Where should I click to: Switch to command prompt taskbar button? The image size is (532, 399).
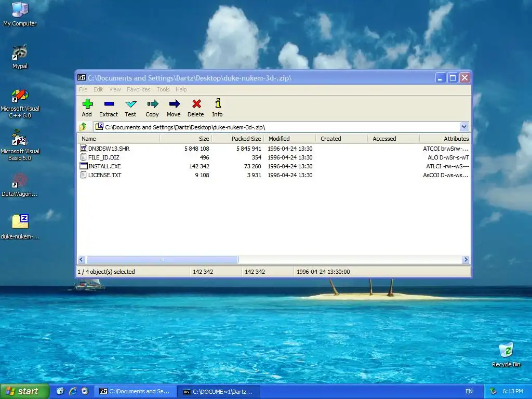219,391
